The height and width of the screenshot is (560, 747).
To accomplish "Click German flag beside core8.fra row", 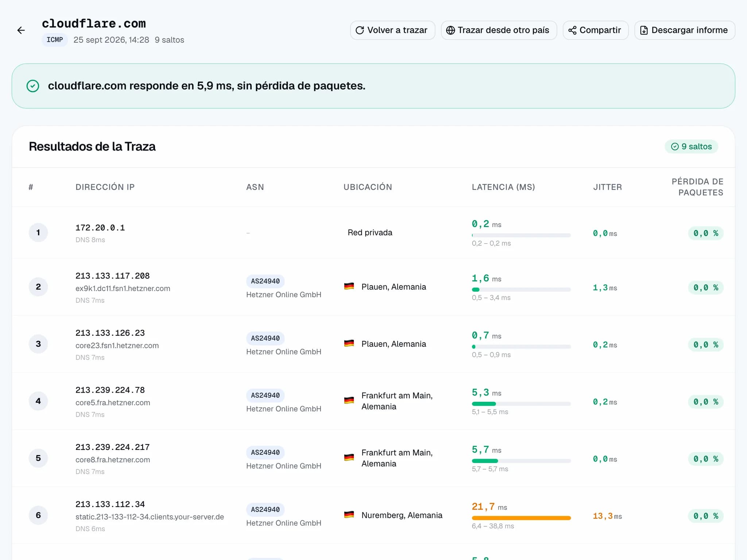I will (x=349, y=458).
